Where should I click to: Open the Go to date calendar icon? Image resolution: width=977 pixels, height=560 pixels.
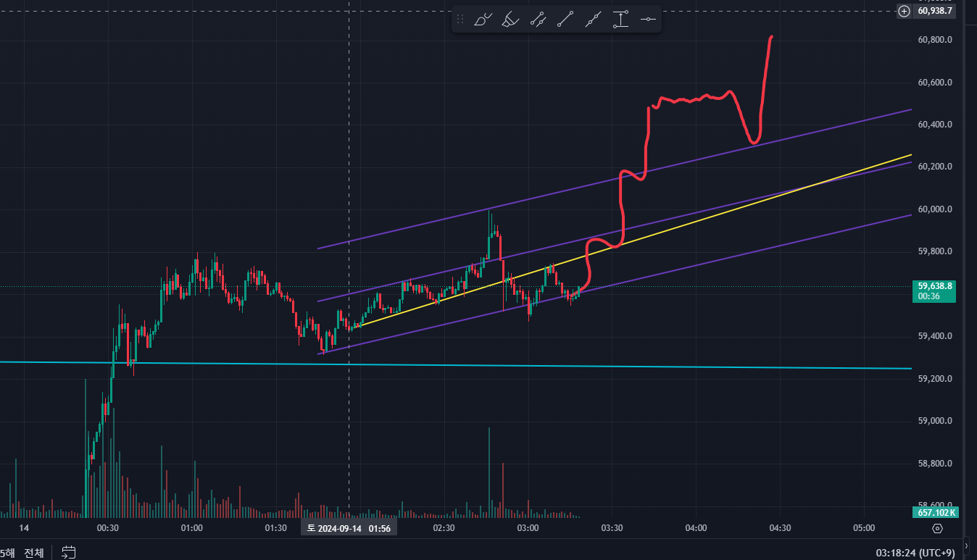pyautogui.click(x=69, y=553)
